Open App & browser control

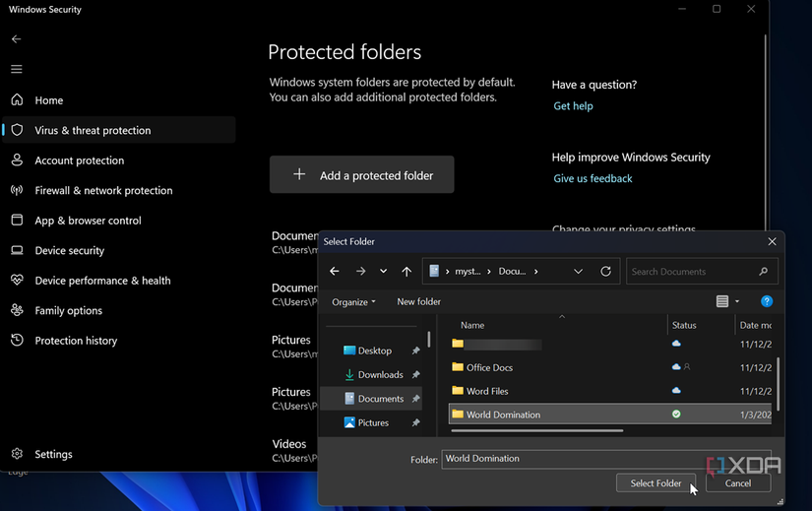(x=118, y=221)
